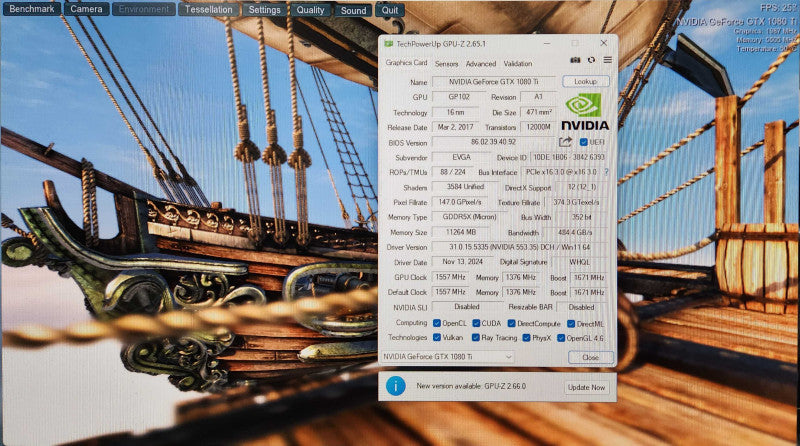Switch to the Graphics Card tab
Image resolution: width=800 pixels, height=446 pixels.
(x=406, y=63)
